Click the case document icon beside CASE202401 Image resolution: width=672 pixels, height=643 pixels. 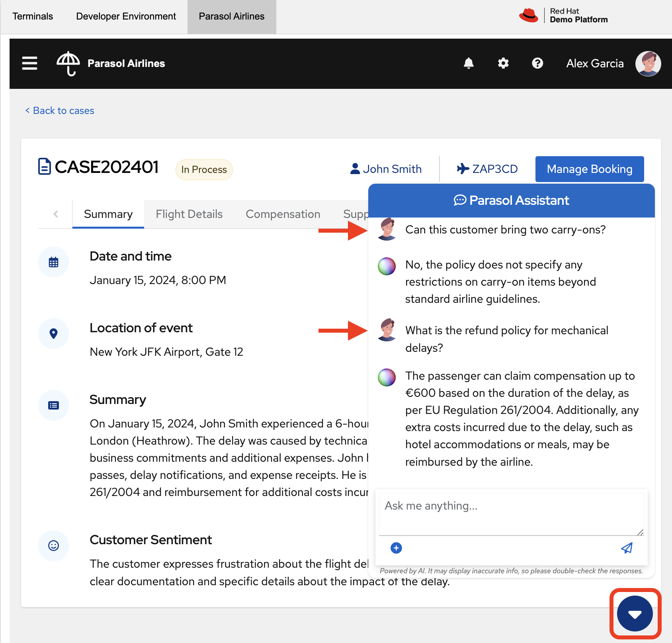tap(44, 167)
